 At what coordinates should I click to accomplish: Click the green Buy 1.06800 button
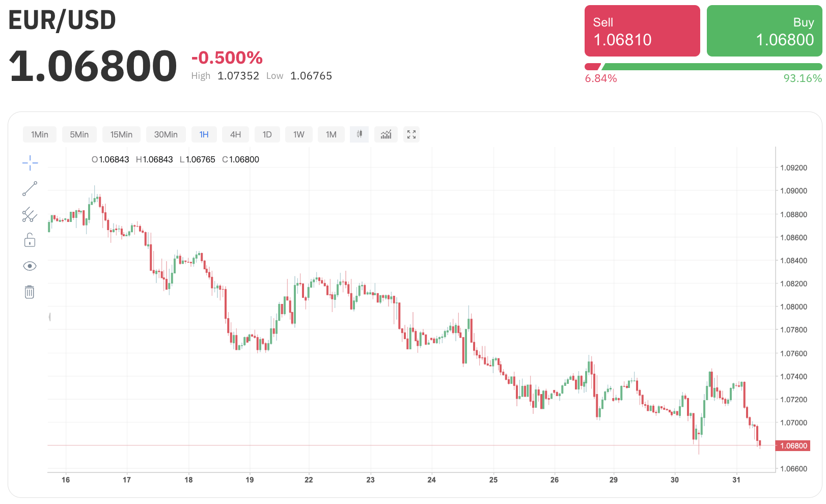coord(764,31)
